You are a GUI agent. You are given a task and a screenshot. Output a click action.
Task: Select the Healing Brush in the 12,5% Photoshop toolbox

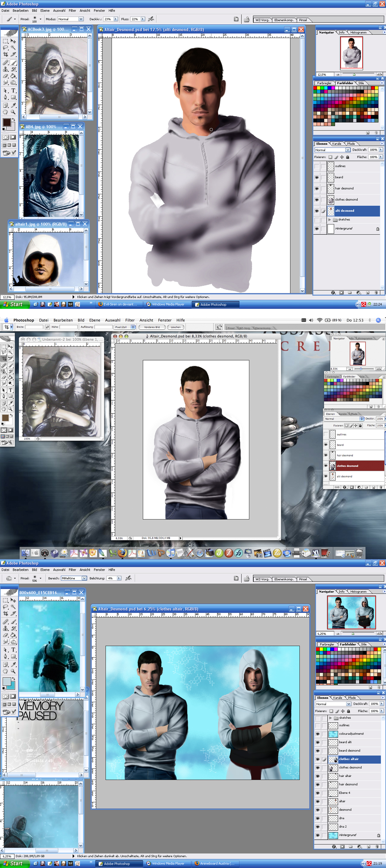point(6,63)
